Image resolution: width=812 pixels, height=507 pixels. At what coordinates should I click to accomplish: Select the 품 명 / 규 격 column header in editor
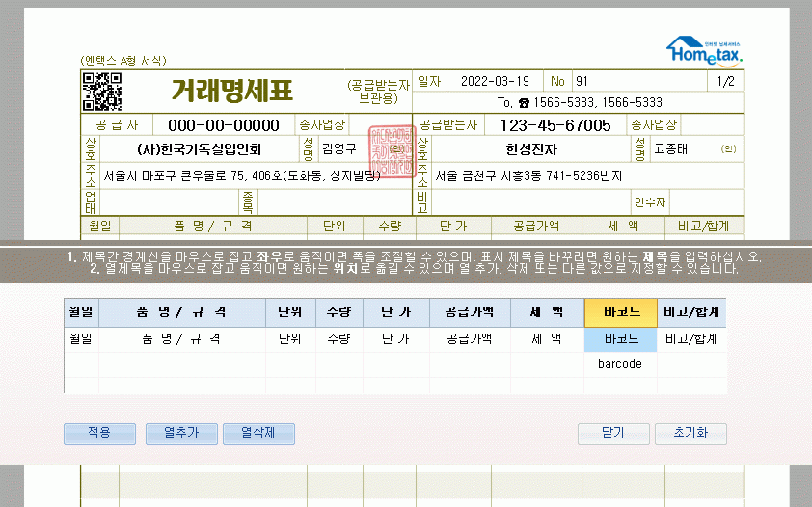tap(181, 312)
